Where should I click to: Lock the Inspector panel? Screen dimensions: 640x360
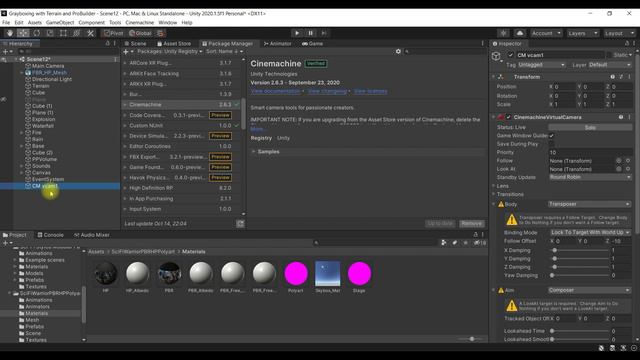pos(627,43)
